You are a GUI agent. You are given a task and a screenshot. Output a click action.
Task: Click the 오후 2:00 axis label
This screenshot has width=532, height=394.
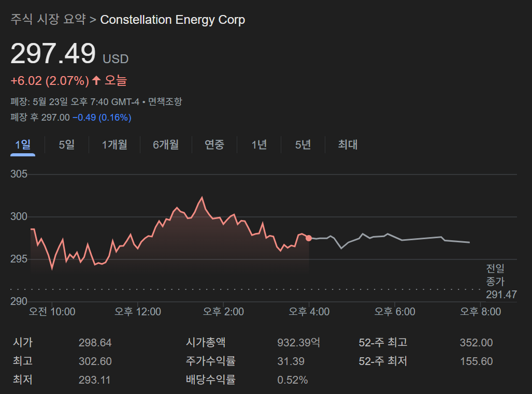223,312
